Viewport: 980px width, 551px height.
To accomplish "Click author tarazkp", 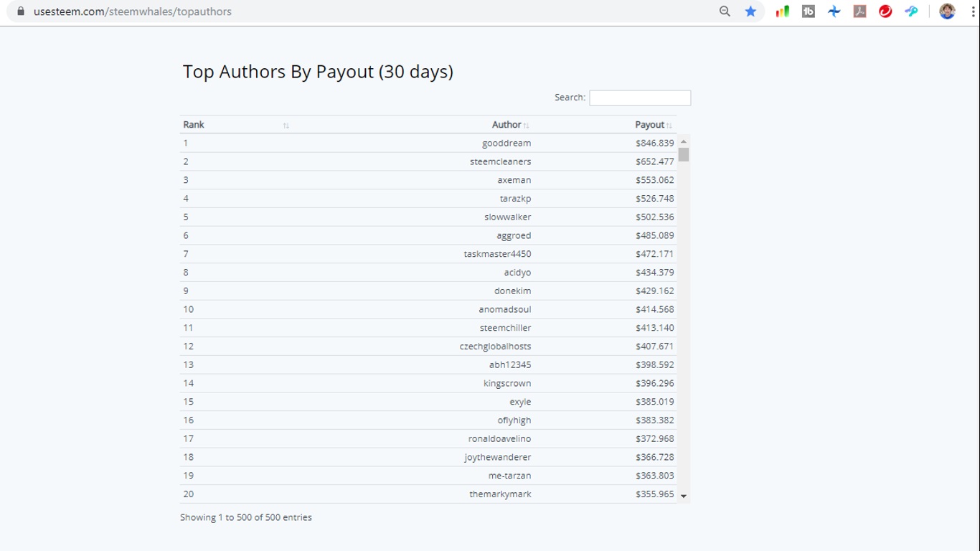I will [x=516, y=199].
